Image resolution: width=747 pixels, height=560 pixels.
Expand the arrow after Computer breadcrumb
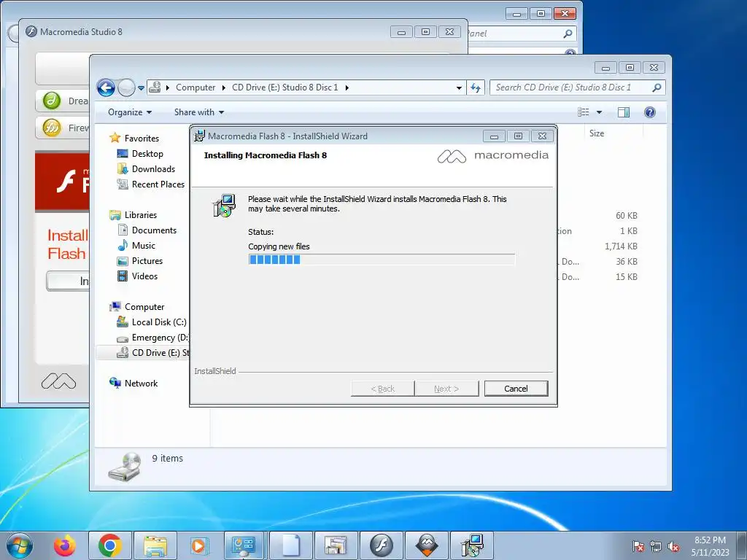(223, 87)
